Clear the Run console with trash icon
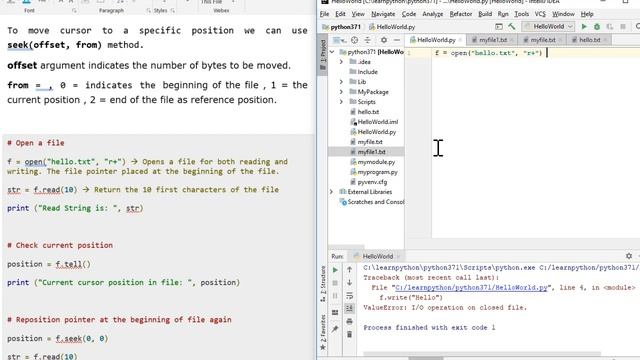The width and height of the screenshot is (640, 360). click(x=349, y=334)
